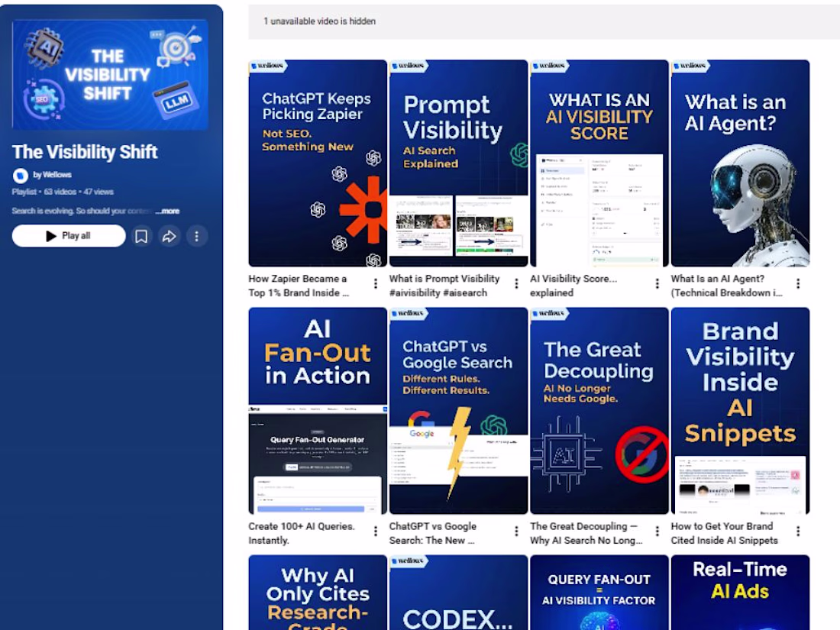Click title The Great Decoupling — Why AI Search
Viewport: 840px width, 630px height.
click(x=586, y=533)
